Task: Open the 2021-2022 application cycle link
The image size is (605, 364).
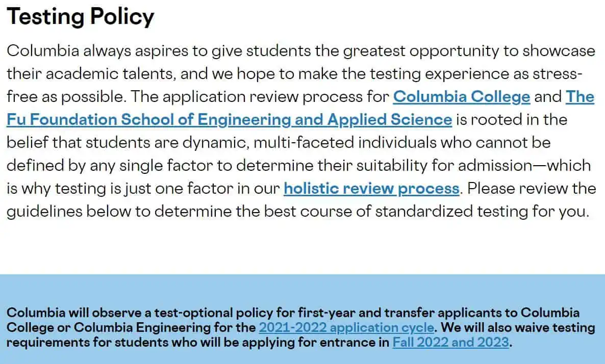Action: click(x=346, y=327)
